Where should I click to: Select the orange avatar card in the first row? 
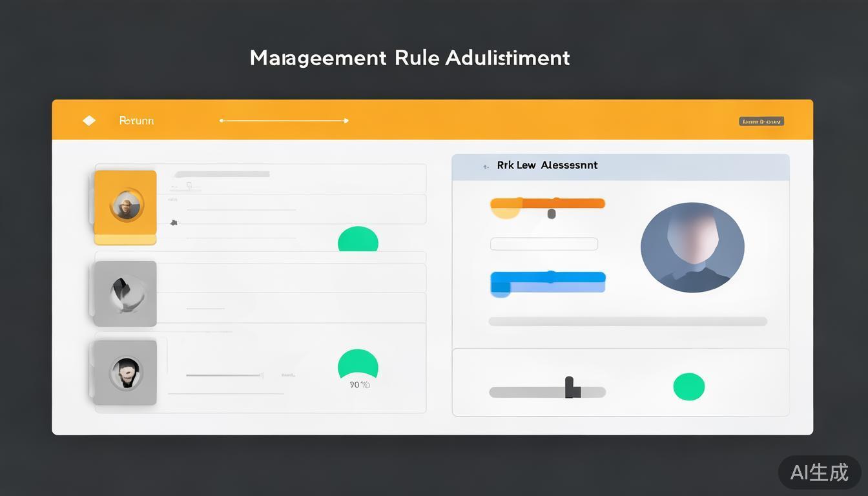click(x=125, y=205)
